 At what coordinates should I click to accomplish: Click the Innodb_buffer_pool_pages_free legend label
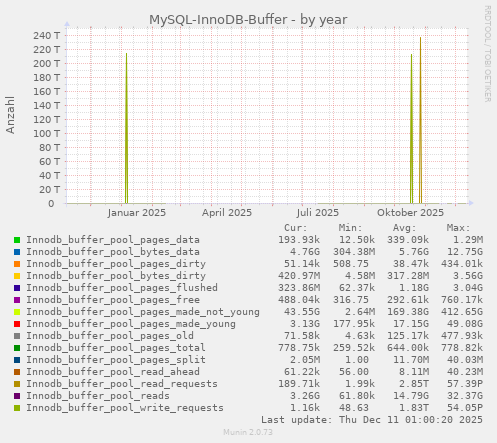coord(113,300)
